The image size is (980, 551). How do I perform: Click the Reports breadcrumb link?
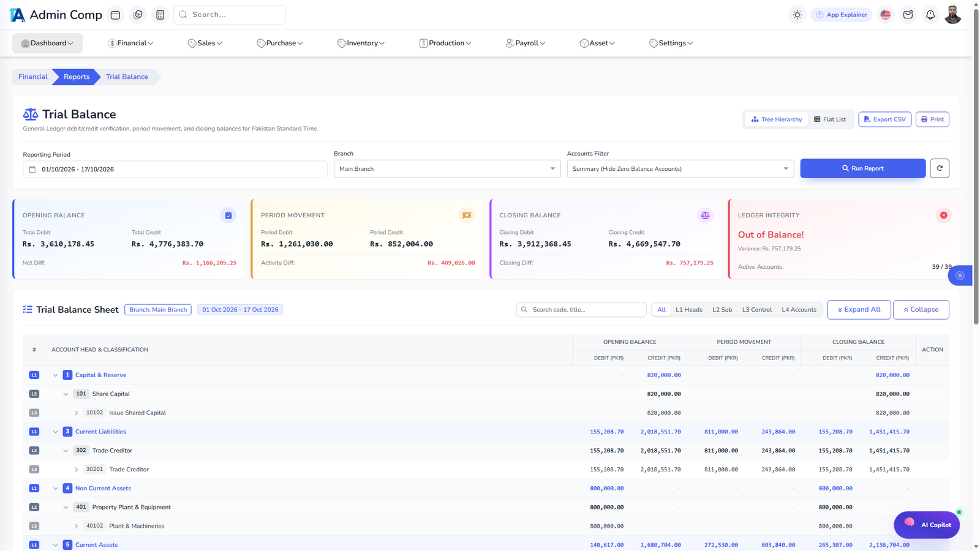click(x=77, y=77)
